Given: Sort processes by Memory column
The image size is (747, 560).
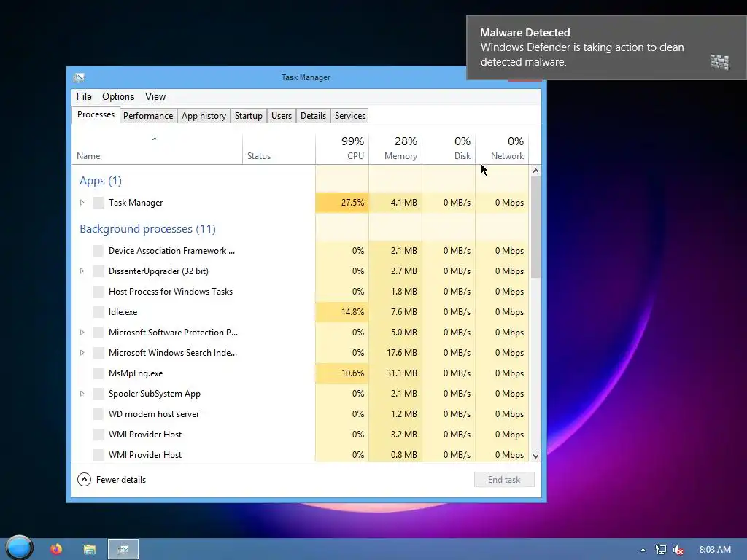Looking at the screenshot, I should coord(395,149).
